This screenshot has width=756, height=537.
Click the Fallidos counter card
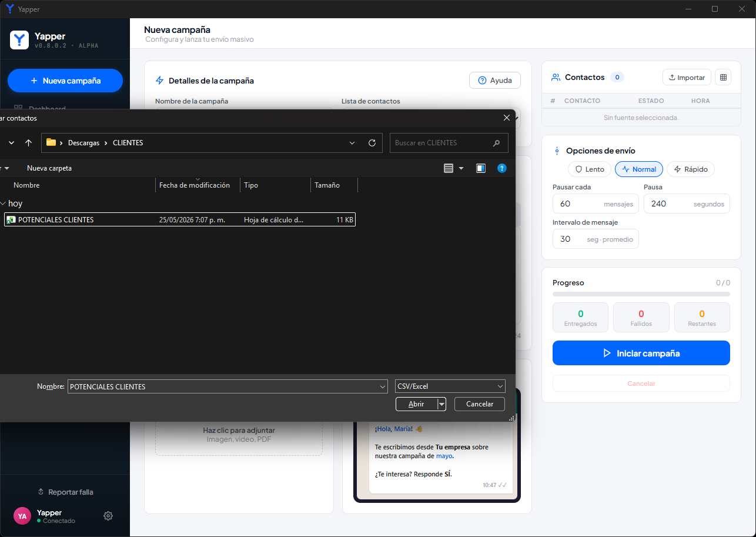point(641,318)
